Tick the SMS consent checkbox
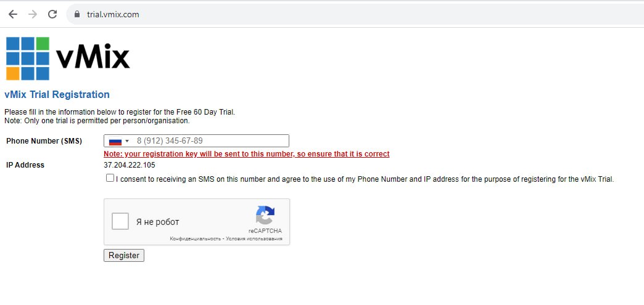 (x=110, y=178)
